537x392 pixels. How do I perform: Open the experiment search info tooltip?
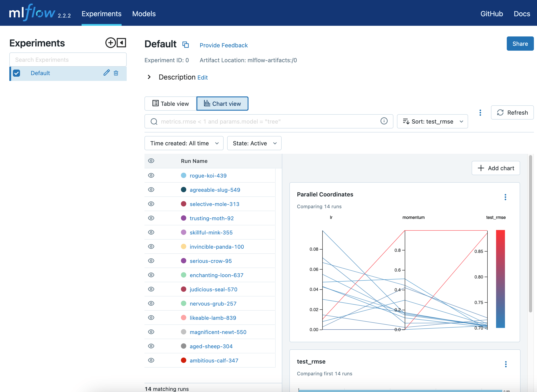(x=384, y=121)
